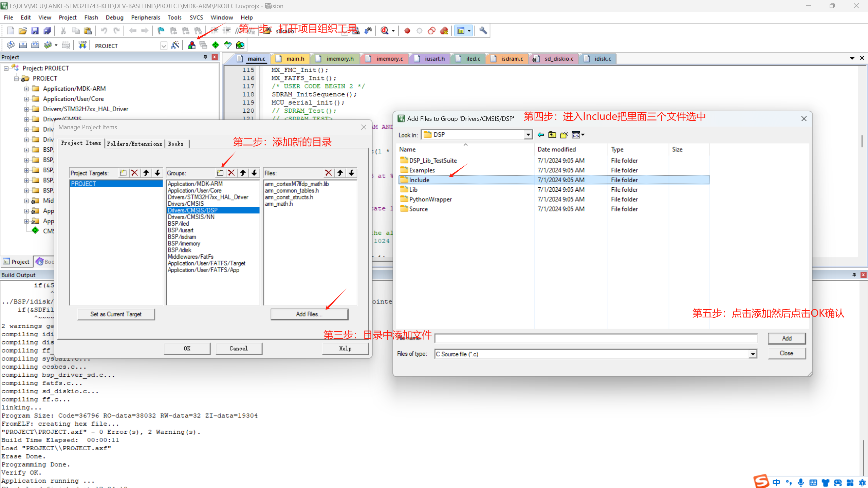Expand Application/User/Core tree group

click(x=26, y=99)
